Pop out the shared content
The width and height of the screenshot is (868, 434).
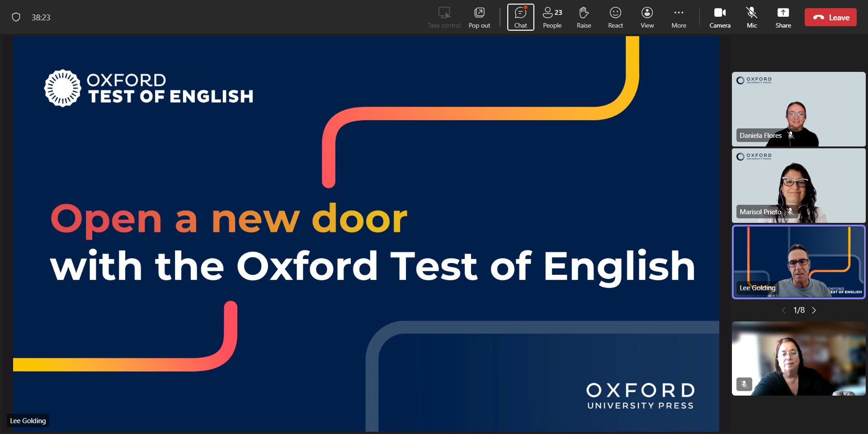point(479,17)
